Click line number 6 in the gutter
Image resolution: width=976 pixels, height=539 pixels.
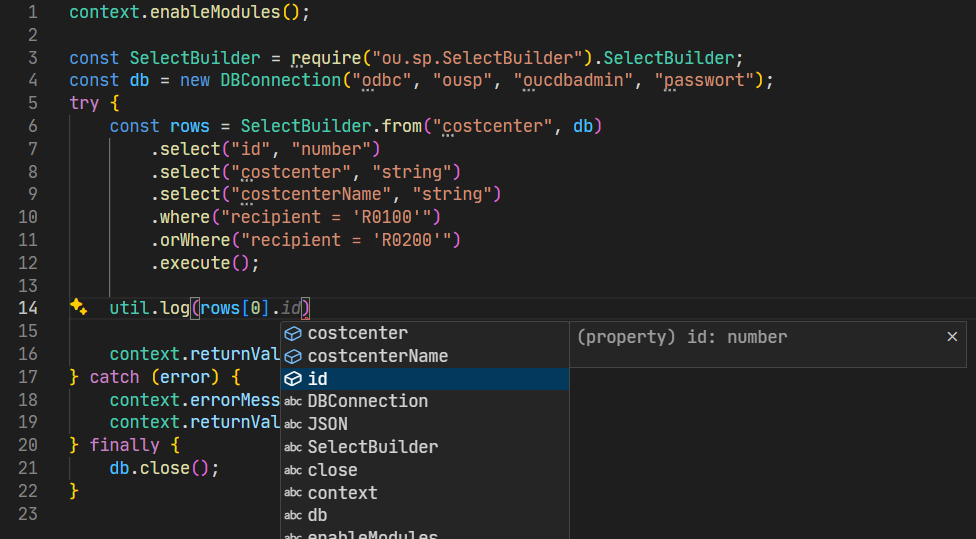click(x=32, y=126)
